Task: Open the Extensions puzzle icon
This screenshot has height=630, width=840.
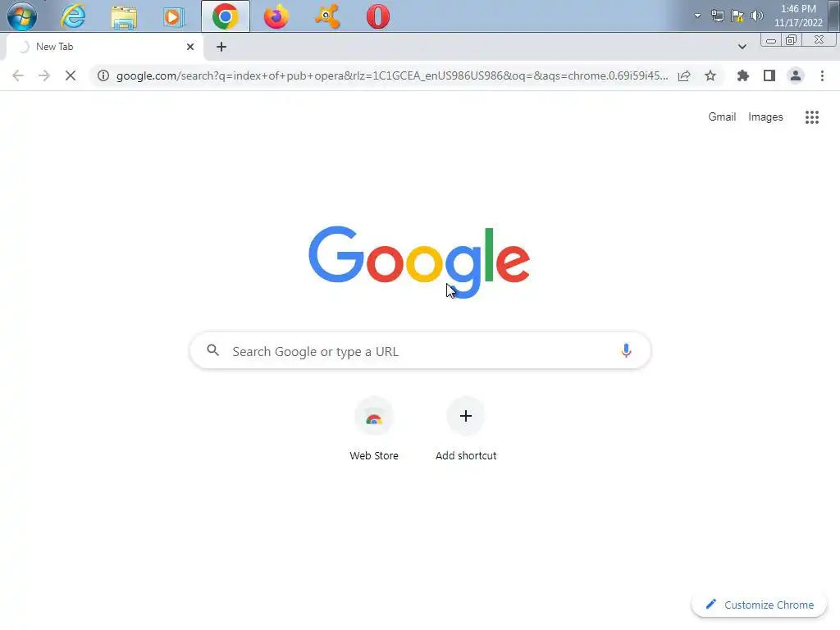Action: click(x=743, y=75)
